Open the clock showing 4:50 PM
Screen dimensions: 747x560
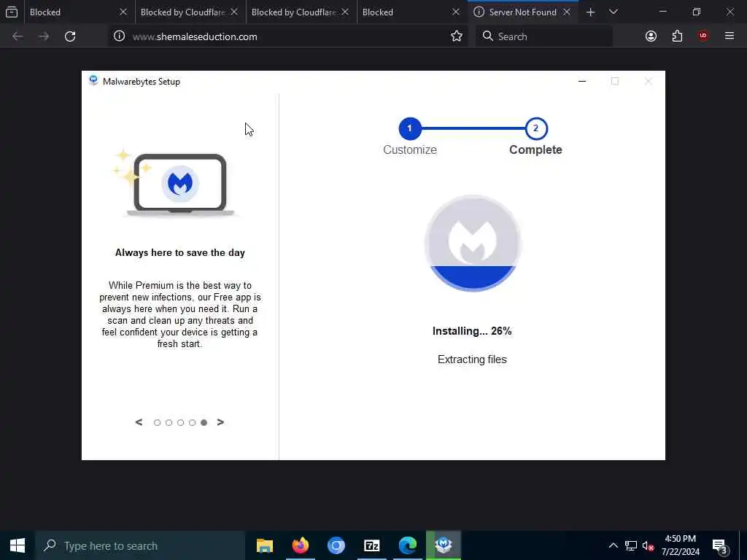[x=681, y=545]
